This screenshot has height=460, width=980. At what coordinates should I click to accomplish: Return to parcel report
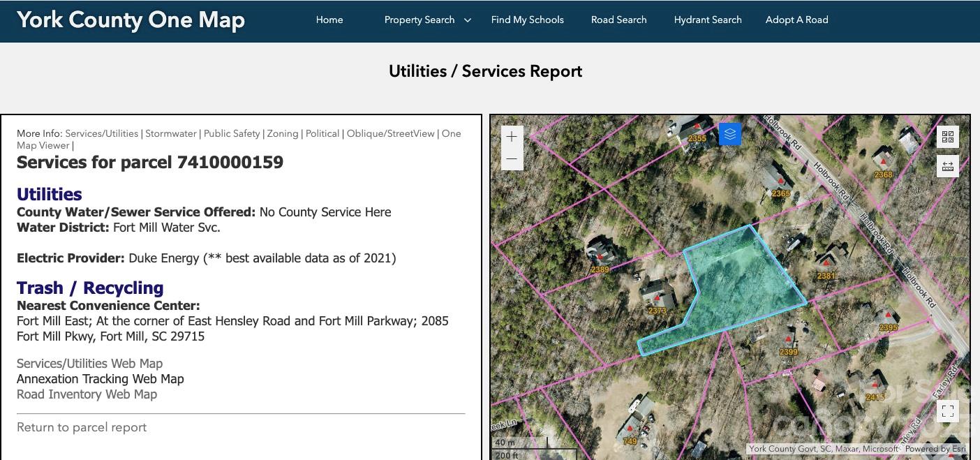(82, 427)
